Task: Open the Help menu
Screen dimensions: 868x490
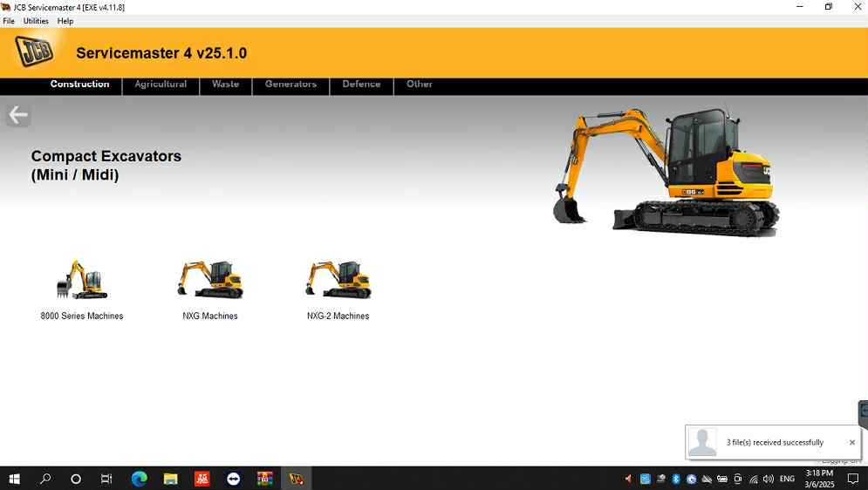Action: point(65,21)
